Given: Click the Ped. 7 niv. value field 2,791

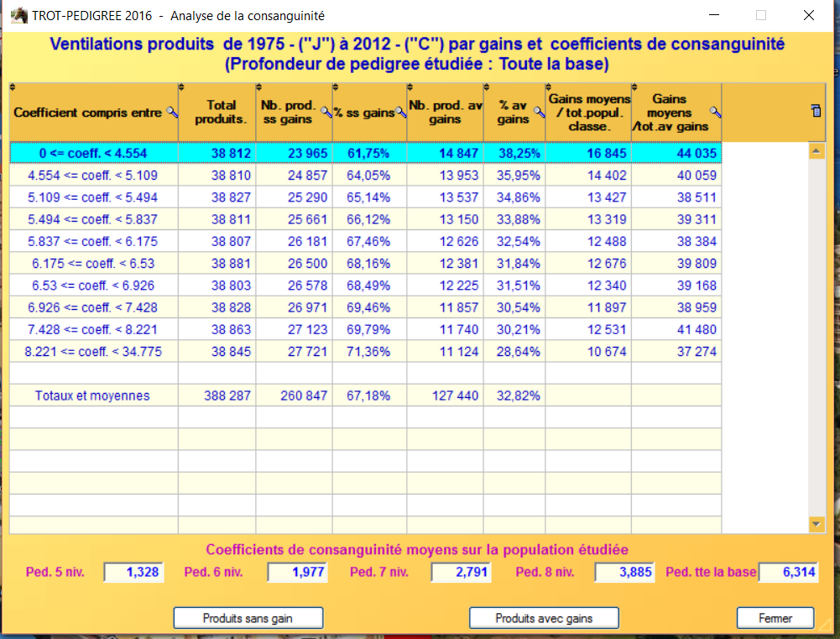Looking at the screenshot, I should pos(461,572).
